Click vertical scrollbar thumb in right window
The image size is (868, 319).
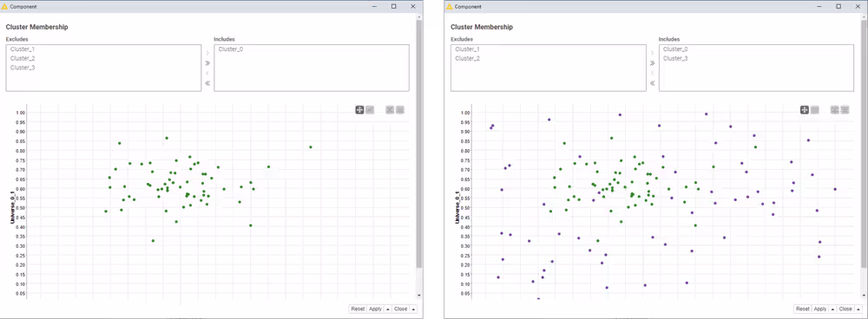point(865,144)
